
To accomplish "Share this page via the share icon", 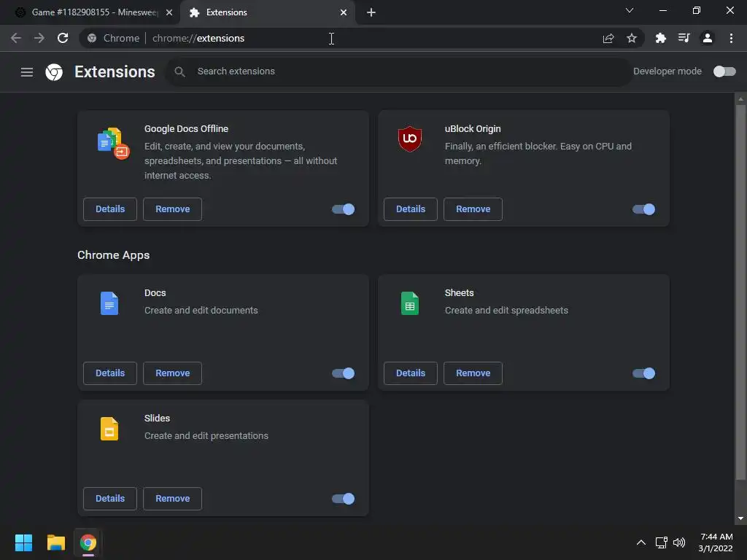I will pyautogui.click(x=608, y=38).
